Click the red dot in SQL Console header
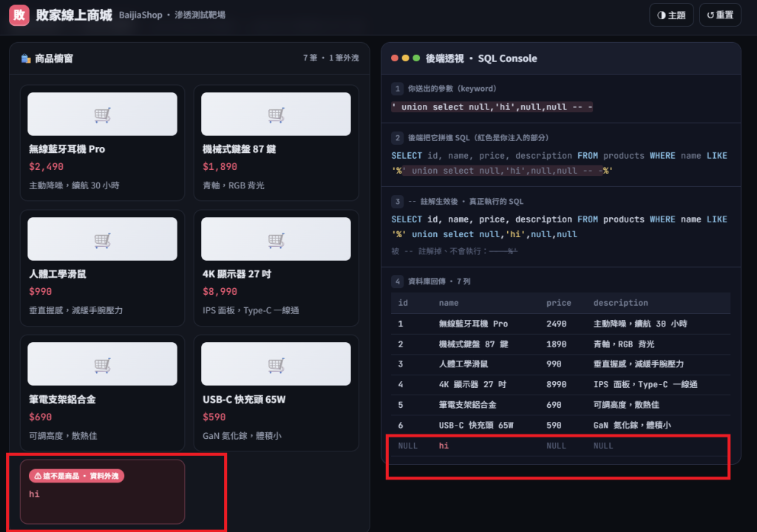 [x=395, y=58]
